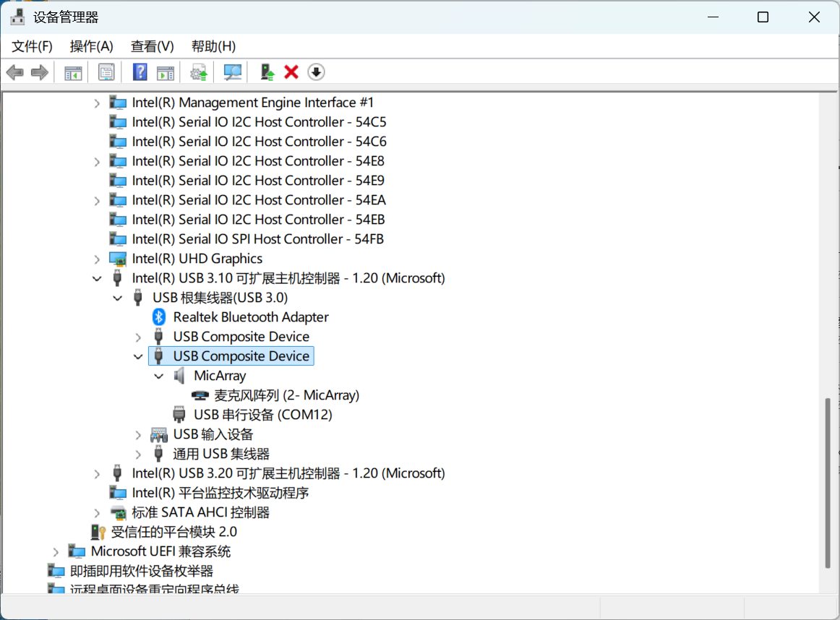Screen dimensions: 840x620
Task: Select Intel(R) 平台监控技术驱动程序
Action: pos(220,493)
